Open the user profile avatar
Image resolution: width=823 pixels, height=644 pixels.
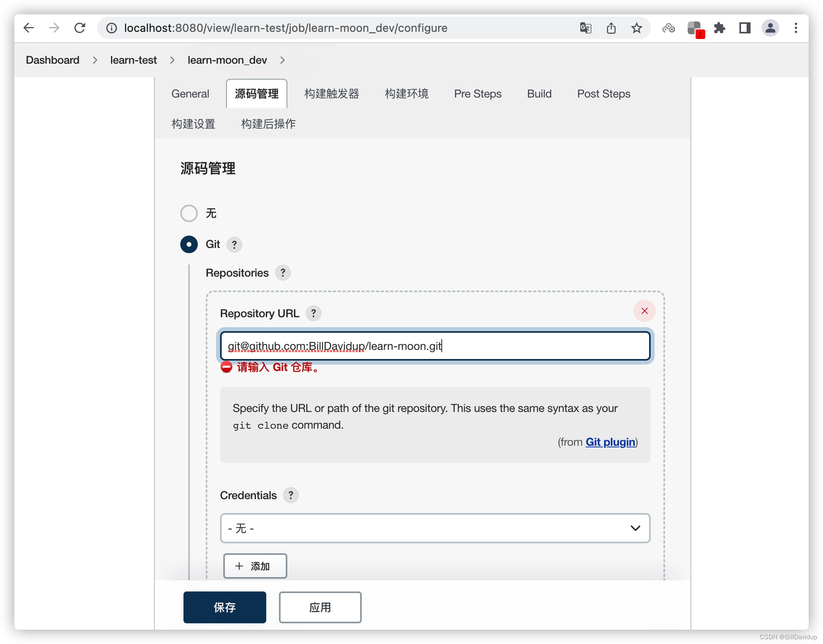click(x=770, y=28)
